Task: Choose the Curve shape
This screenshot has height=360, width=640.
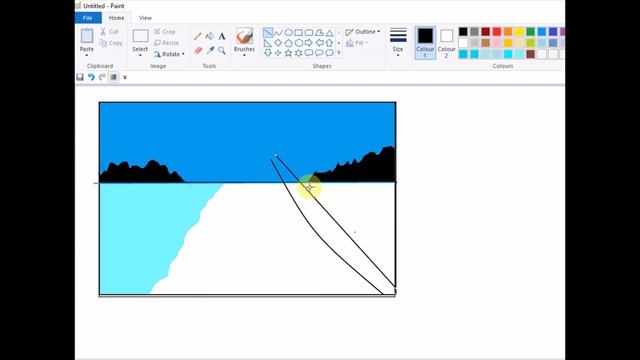Action: click(x=278, y=33)
